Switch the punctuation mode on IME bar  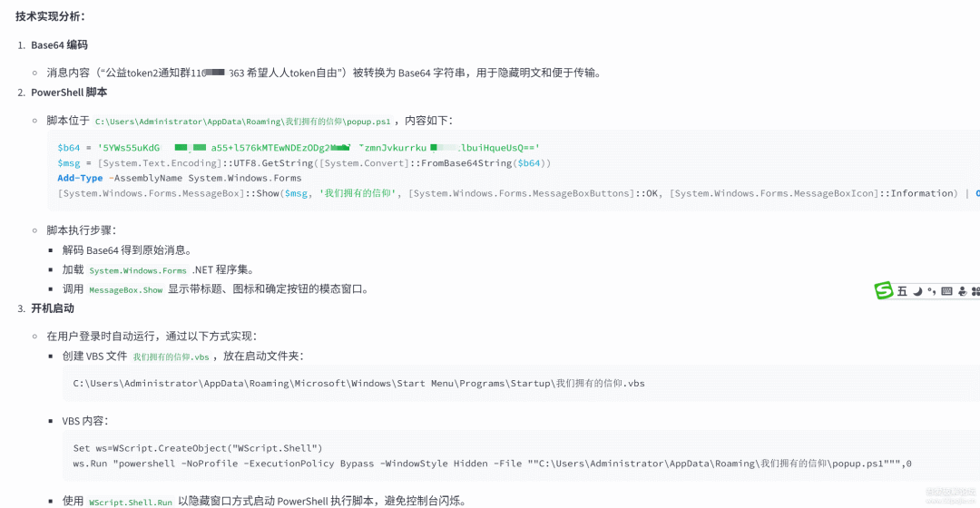pos(931,291)
